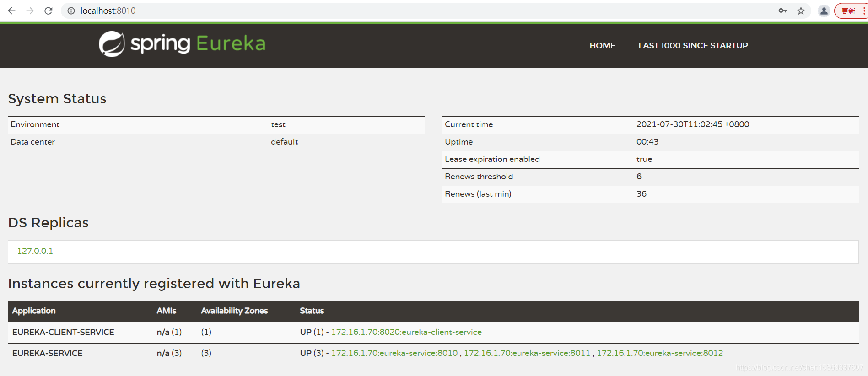Click the Lease expiration value true
The height and width of the screenshot is (376, 868).
tap(644, 159)
